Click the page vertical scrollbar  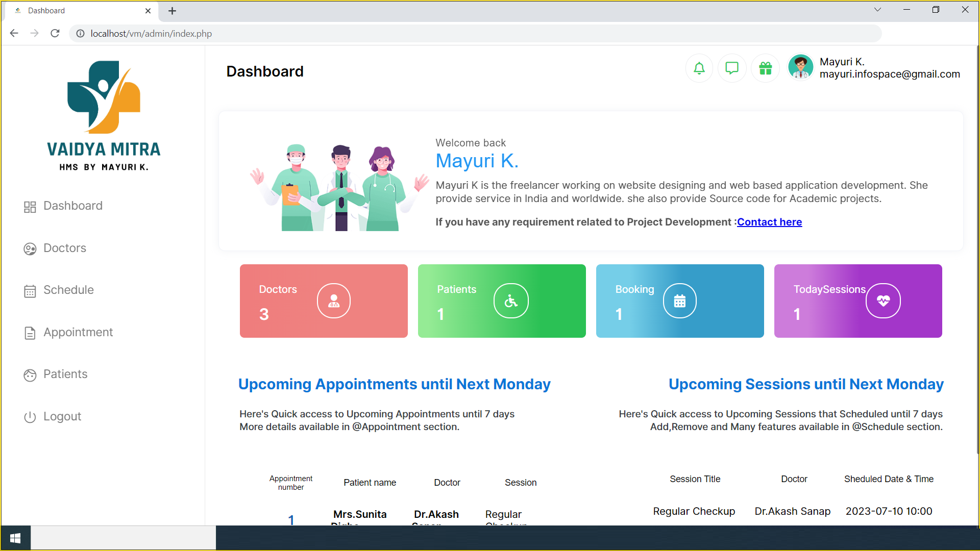[977, 250]
